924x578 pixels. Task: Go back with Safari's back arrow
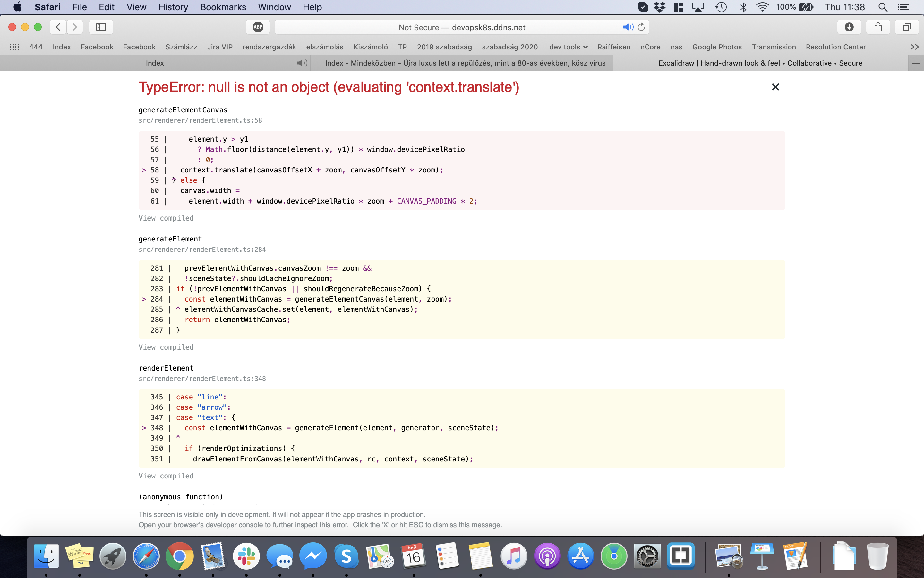(58, 27)
